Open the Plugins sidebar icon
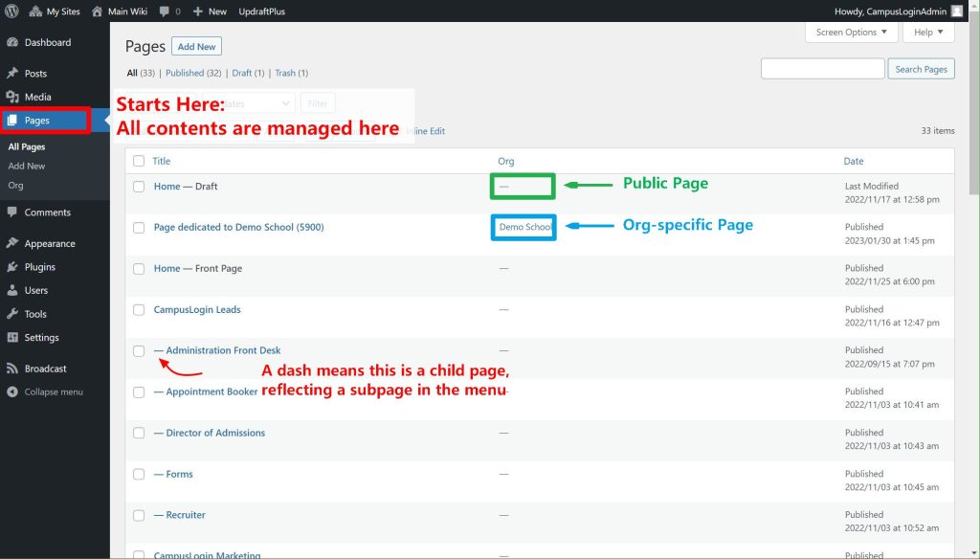Image resolution: width=980 pixels, height=559 pixels. (12, 267)
